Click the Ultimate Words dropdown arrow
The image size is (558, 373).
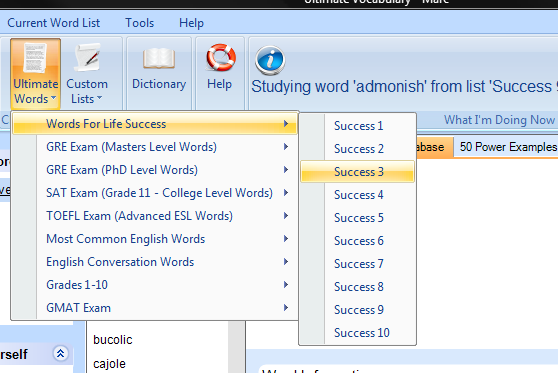click(53, 98)
